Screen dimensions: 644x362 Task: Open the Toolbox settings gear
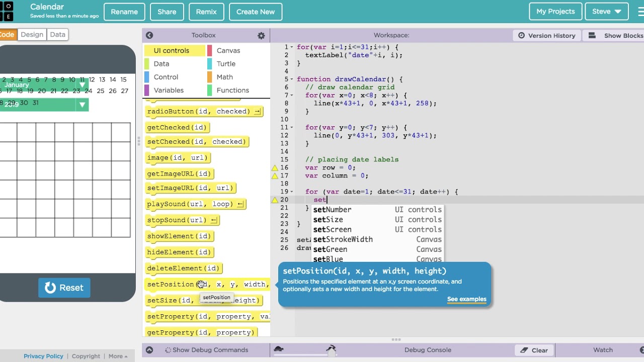pos(261,36)
